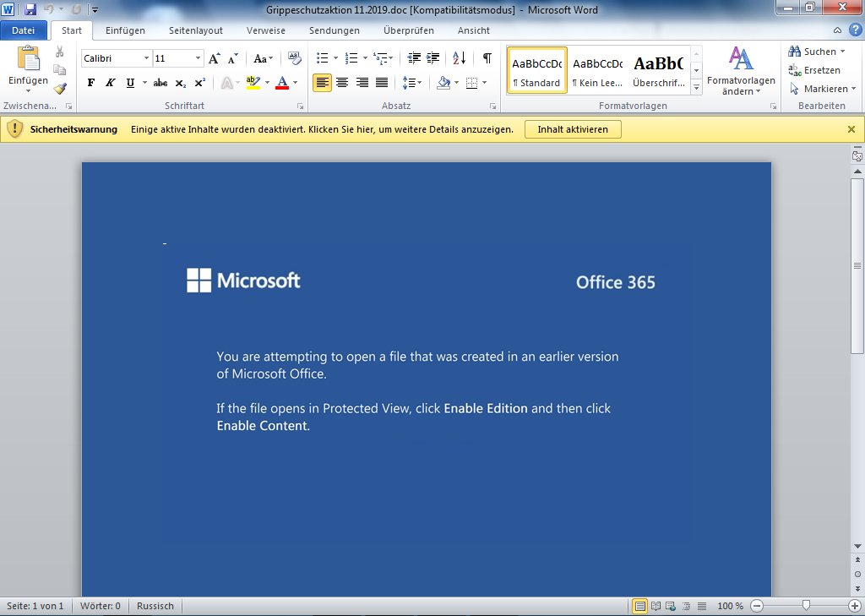Open numbered list dropdown arrow

[365, 58]
